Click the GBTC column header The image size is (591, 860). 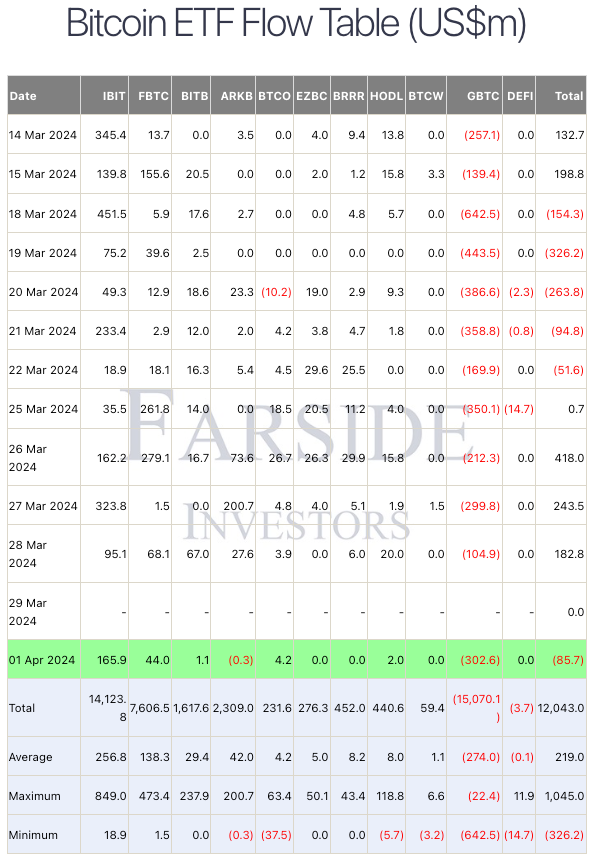click(475, 95)
